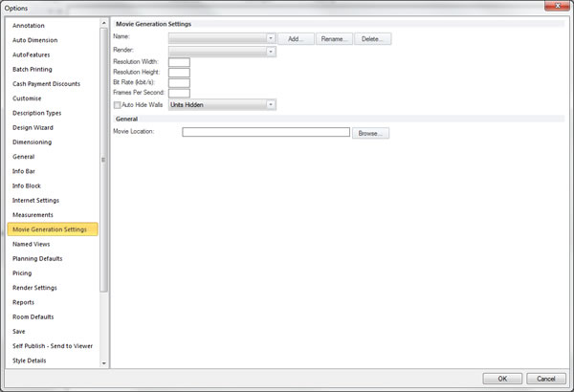Click the Rename... button
This screenshot has width=574, height=392.
334,39
